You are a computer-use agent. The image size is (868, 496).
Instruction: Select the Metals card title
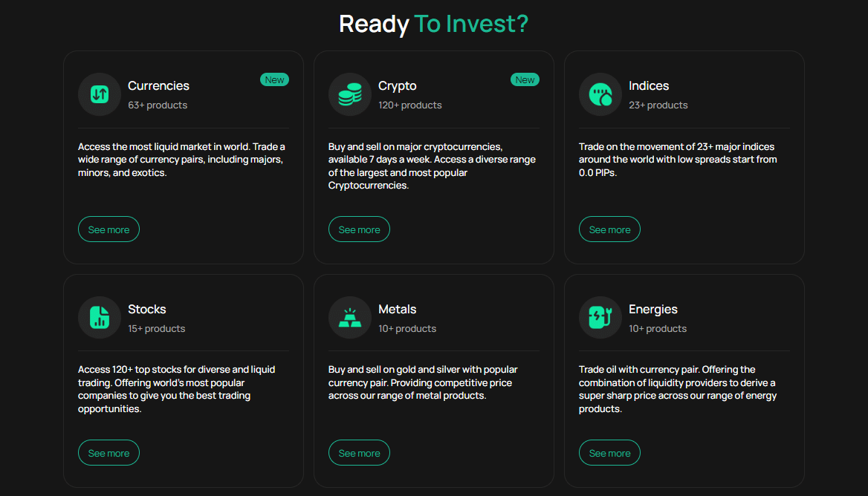point(398,309)
